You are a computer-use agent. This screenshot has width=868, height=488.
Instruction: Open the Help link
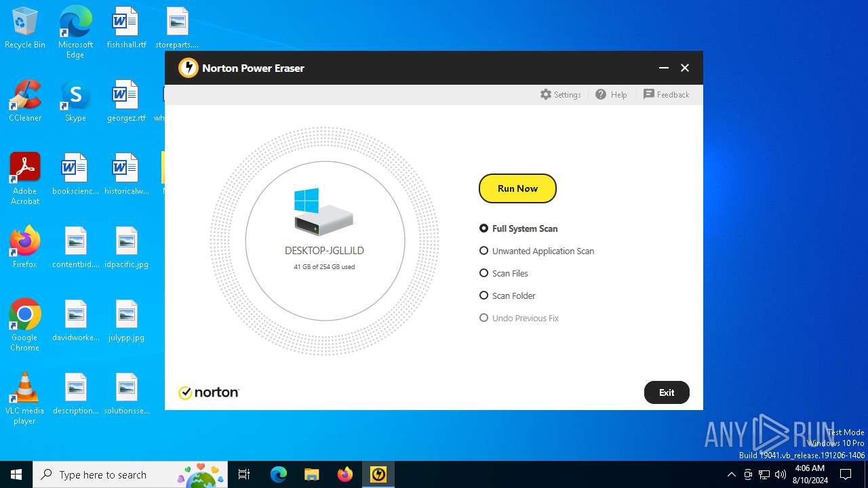pos(611,95)
